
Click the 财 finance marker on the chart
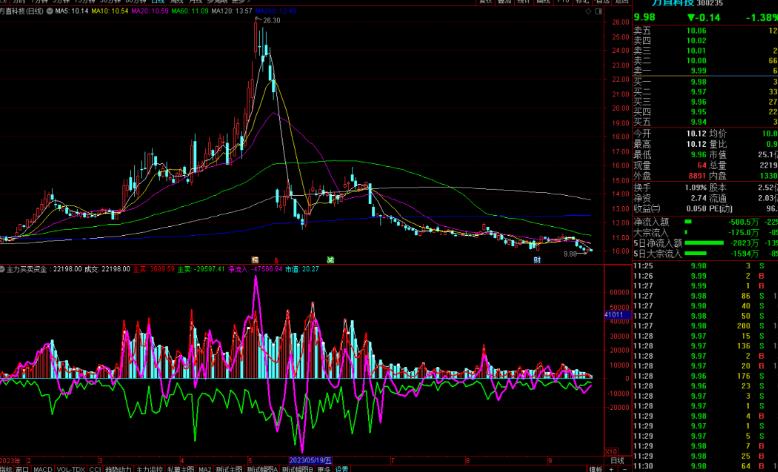point(537,260)
